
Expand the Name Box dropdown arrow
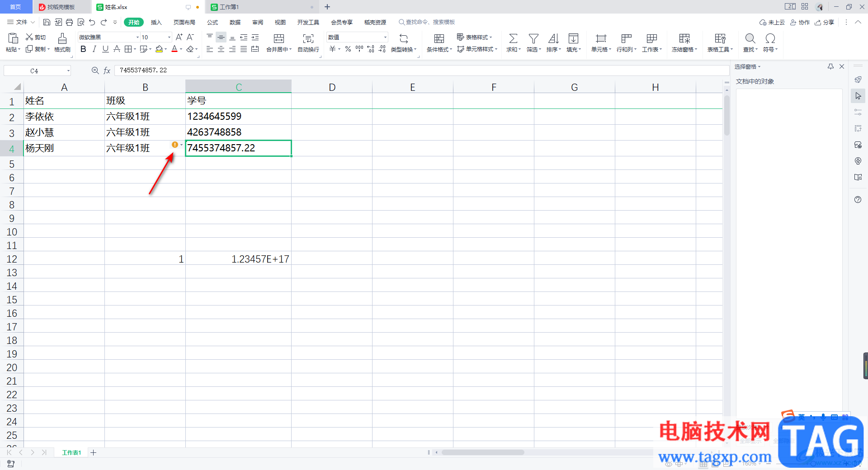[68, 71]
